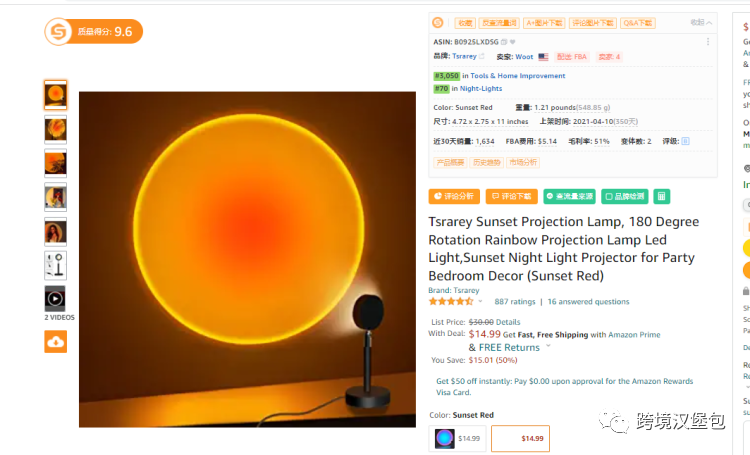Click the orange S logo in plugin toolbar
750x455 pixels.
(437, 22)
